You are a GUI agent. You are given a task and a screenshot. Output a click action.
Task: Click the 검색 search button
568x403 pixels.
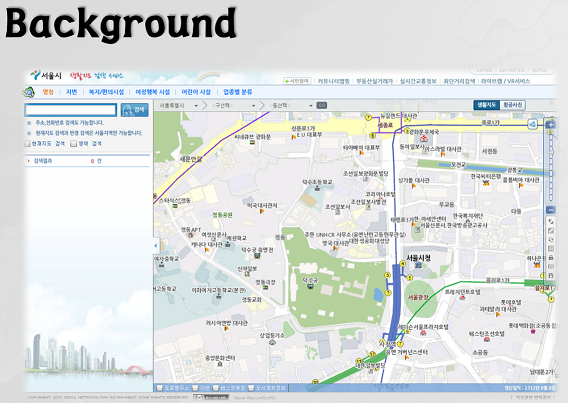click(x=134, y=110)
